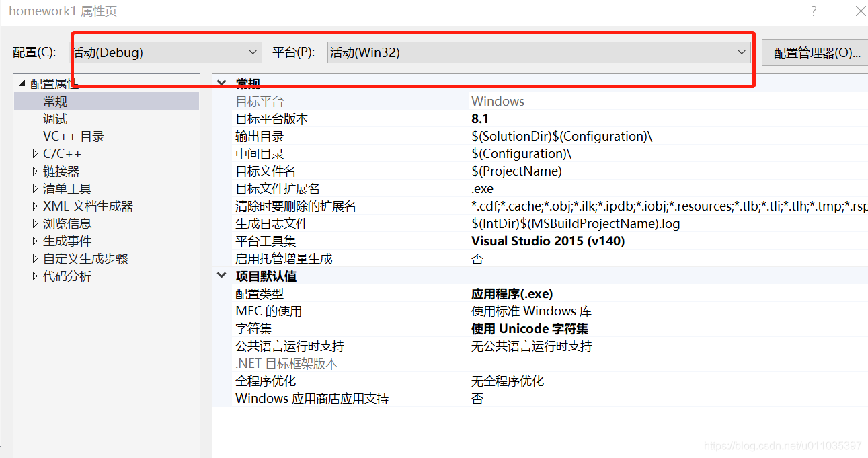Click the .exe extension value
The width and height of the screenshot is (868, 458).
coord(482,189)
